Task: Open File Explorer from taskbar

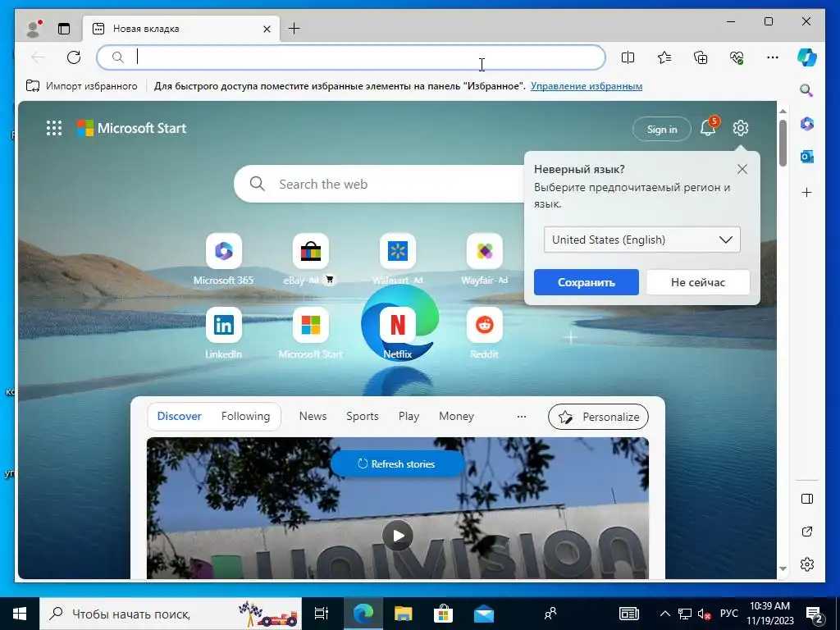Action: [403, 614]
